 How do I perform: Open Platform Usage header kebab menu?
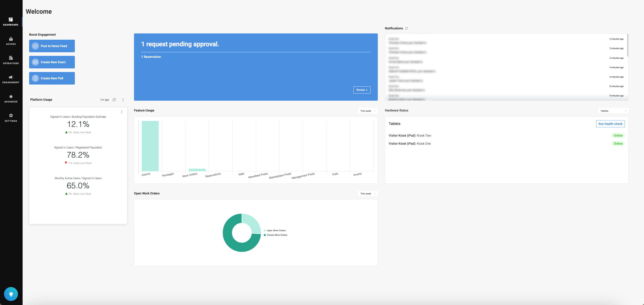(x=123, y=100)
